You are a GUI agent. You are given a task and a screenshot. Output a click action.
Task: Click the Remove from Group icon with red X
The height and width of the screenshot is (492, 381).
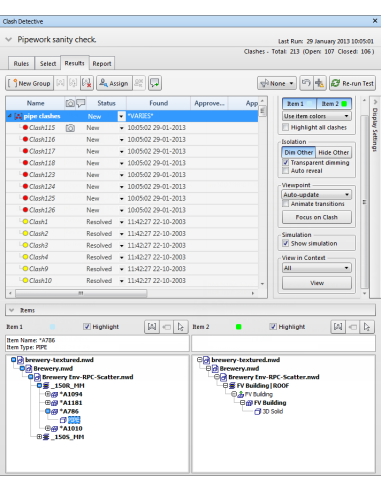[x=87, y=83]
